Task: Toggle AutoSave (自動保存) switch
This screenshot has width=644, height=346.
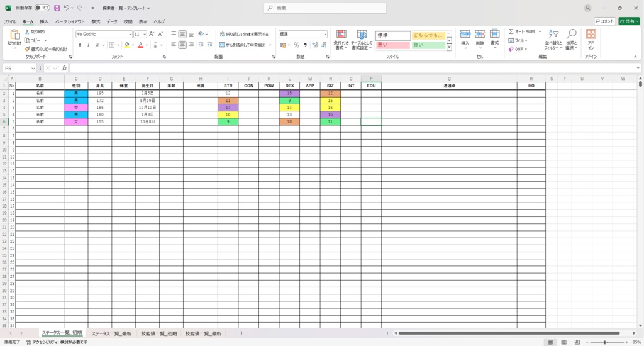Action: 42,8
